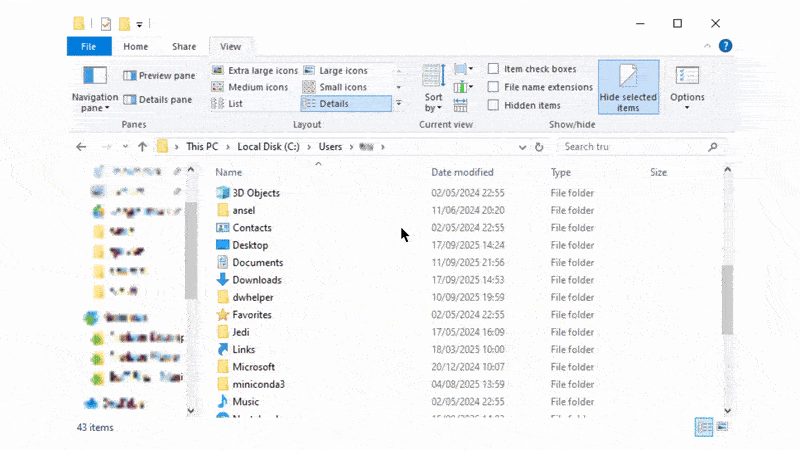Enable Hidden items checkbox
800x450 pixels.
(493, 105)
